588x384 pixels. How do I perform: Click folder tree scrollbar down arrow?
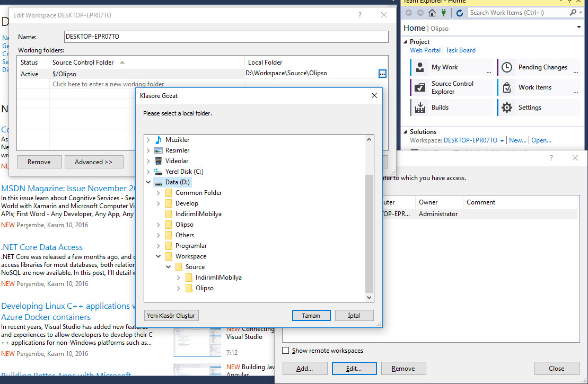[x=370, y=298]
